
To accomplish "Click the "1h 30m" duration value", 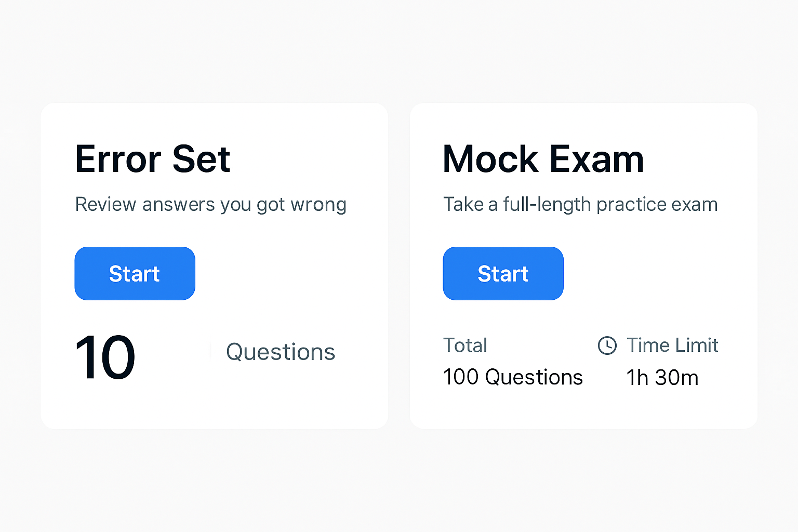I will [662, 378].
